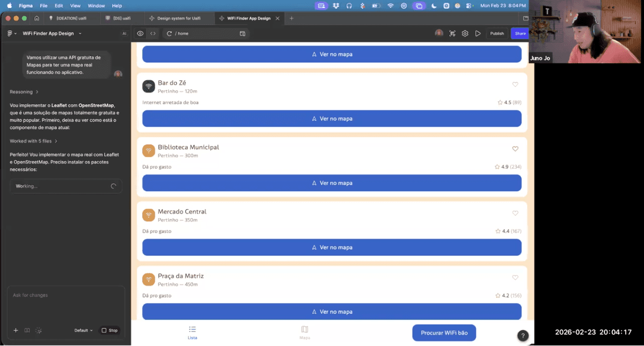Switch to Design system for Uaifi tab
644x346 pixels.
pos(179,18)
